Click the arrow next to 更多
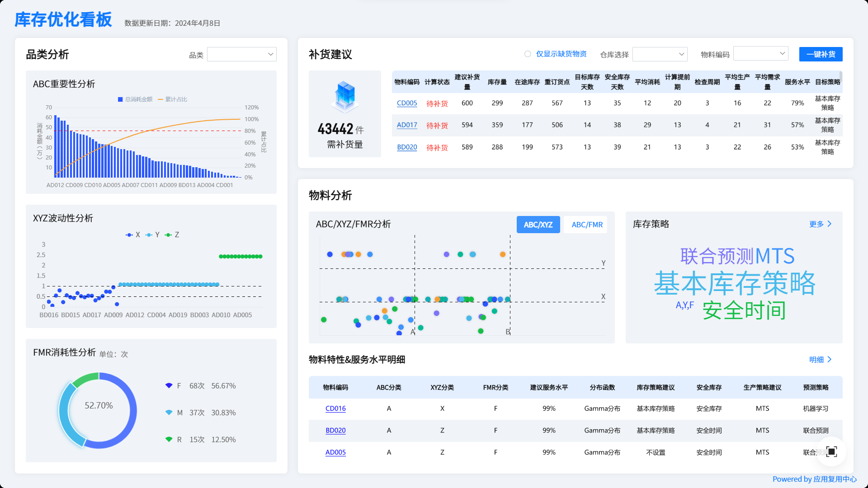Image resolution: width=868 pixels, height=488 pixels. click(x=830, y=224)
